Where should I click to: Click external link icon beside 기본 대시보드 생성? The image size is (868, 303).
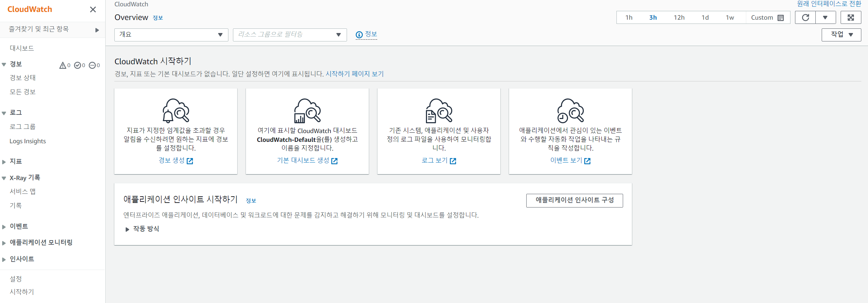pos(334,161)
